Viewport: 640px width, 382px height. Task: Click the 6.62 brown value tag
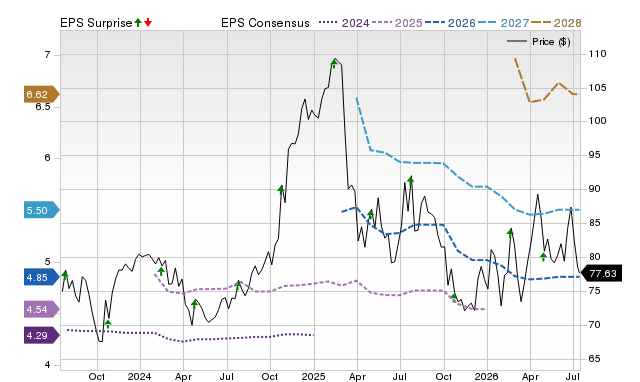(41, 94)
